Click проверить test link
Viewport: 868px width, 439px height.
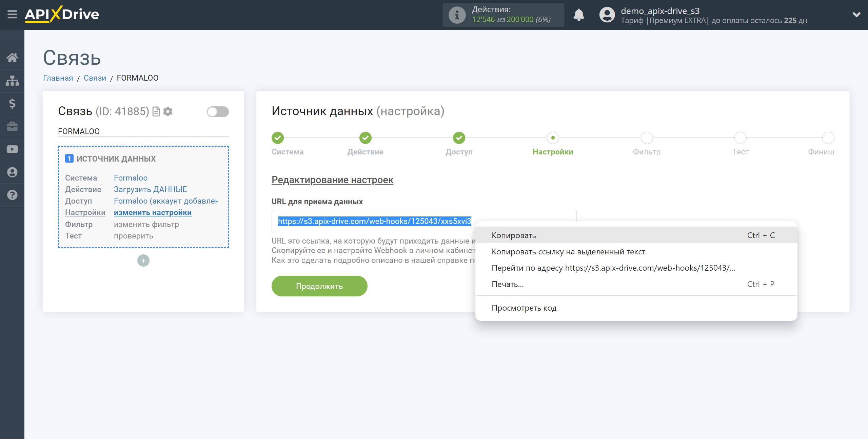(134, 236)
